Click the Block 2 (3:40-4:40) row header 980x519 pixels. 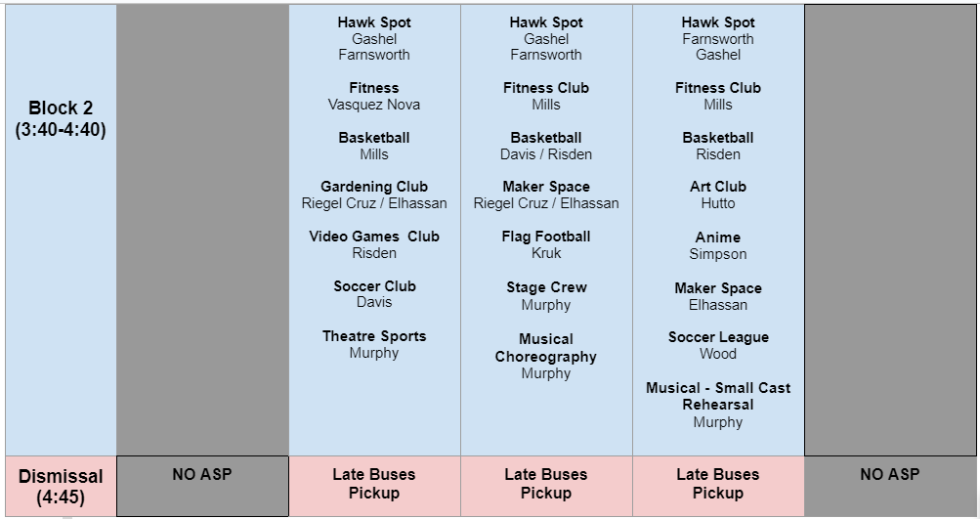pos(61,118)
